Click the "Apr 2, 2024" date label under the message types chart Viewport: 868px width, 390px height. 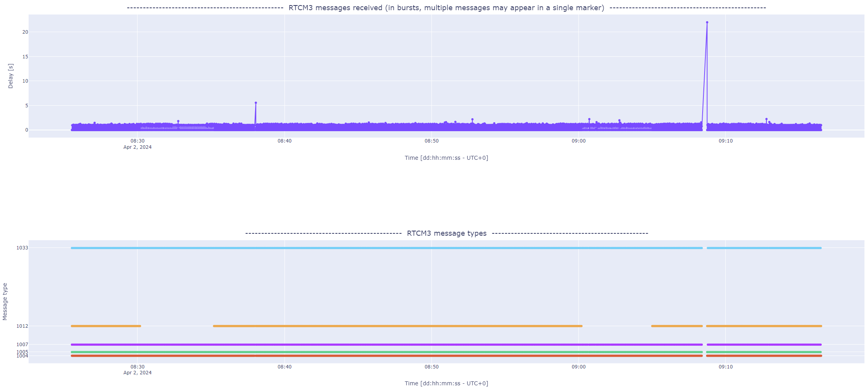[138, 373]
